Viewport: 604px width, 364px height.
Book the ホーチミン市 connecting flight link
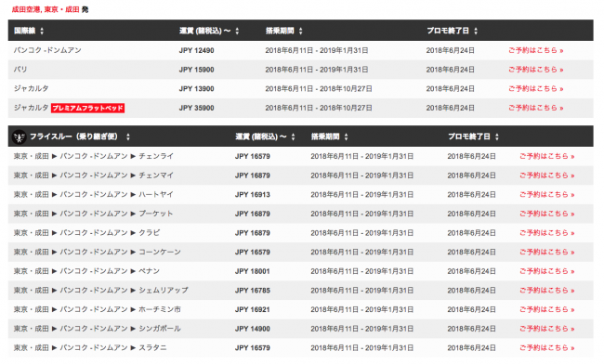pos(547,309)
